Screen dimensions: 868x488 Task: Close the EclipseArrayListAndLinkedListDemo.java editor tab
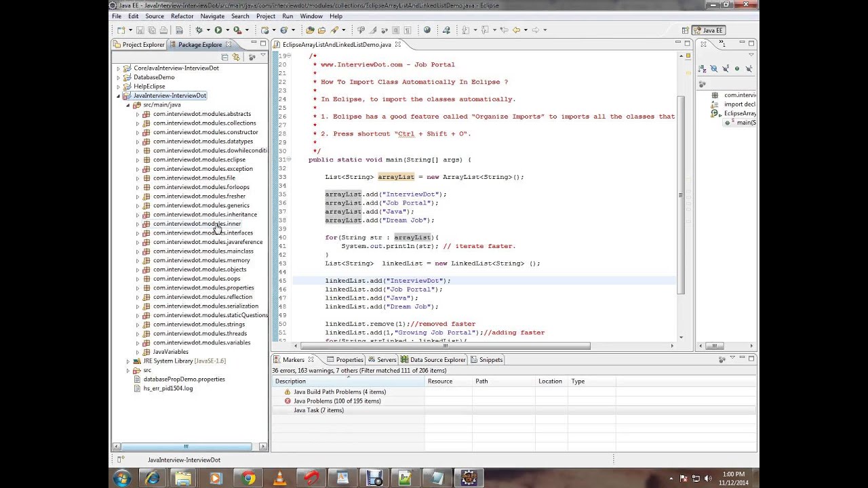coord(398,45)
